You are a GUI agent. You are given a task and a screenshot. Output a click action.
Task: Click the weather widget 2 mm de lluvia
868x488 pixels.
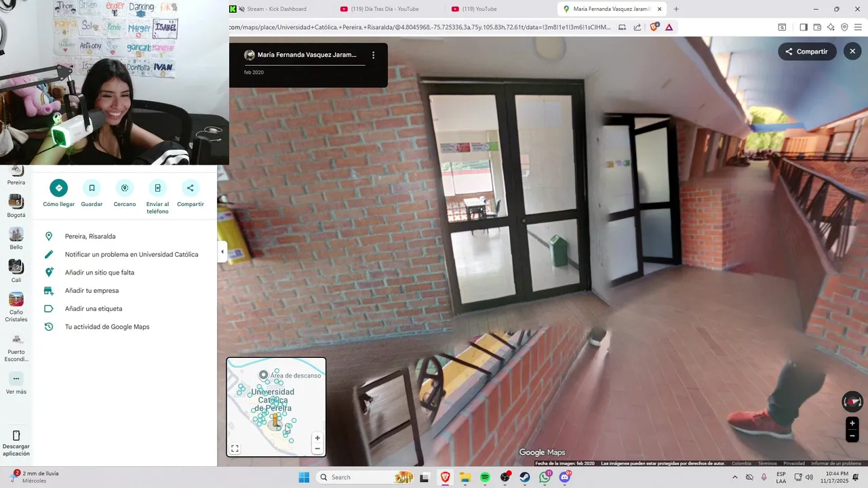35,476
